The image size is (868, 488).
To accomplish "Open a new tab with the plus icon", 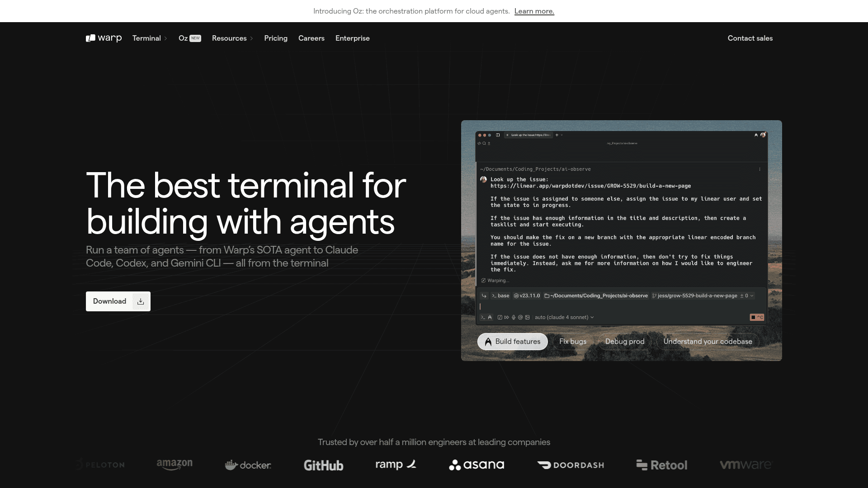I will pos(557,135).
